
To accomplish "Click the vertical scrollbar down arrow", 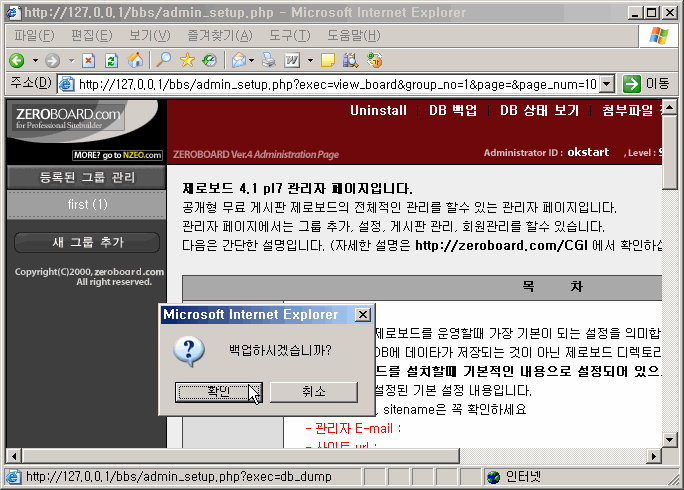I will (670, 440).
